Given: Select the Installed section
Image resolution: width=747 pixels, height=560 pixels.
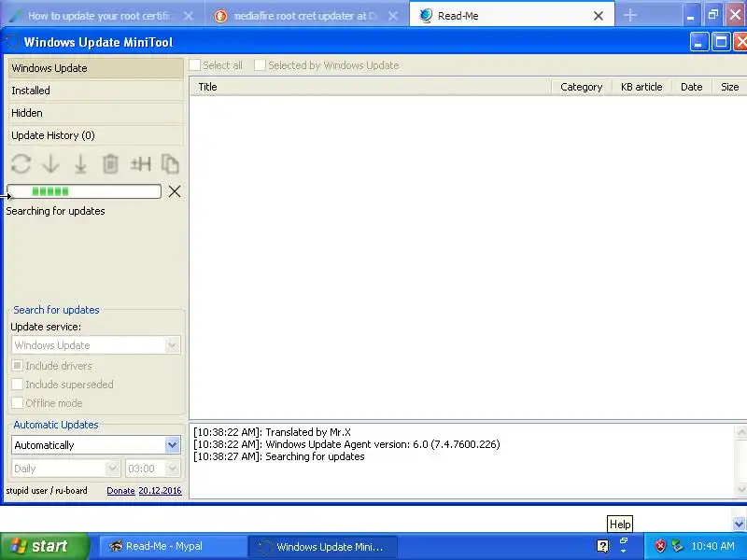Looking at the screenshot, I should click(x=96, y=91).
